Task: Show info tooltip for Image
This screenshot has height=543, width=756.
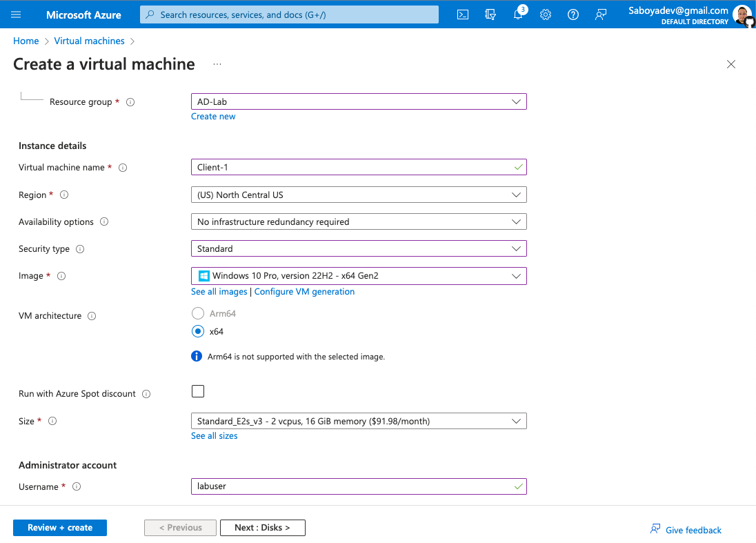Action: coord(61,276)
